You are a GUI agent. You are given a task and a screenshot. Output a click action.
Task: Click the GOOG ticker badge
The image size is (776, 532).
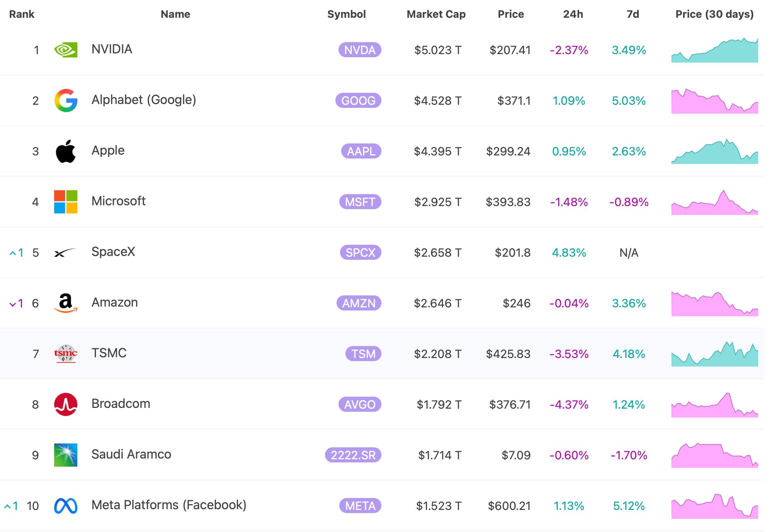tap(358, 101)
